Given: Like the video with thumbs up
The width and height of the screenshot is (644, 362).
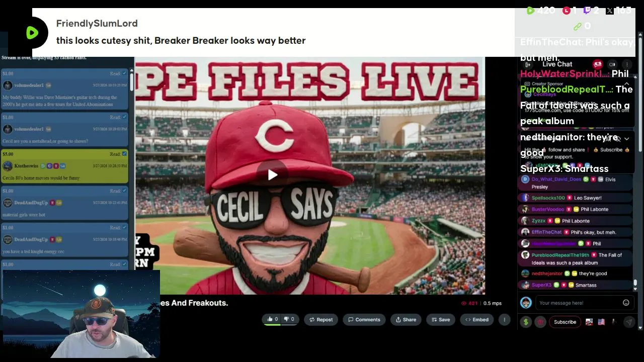Looking at the screenshot, I should tap(272, 319).
